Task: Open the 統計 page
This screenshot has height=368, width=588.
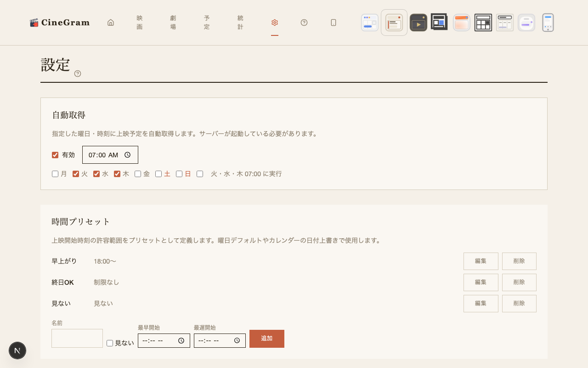Action: pyautogui.click(x=240, y=22)
